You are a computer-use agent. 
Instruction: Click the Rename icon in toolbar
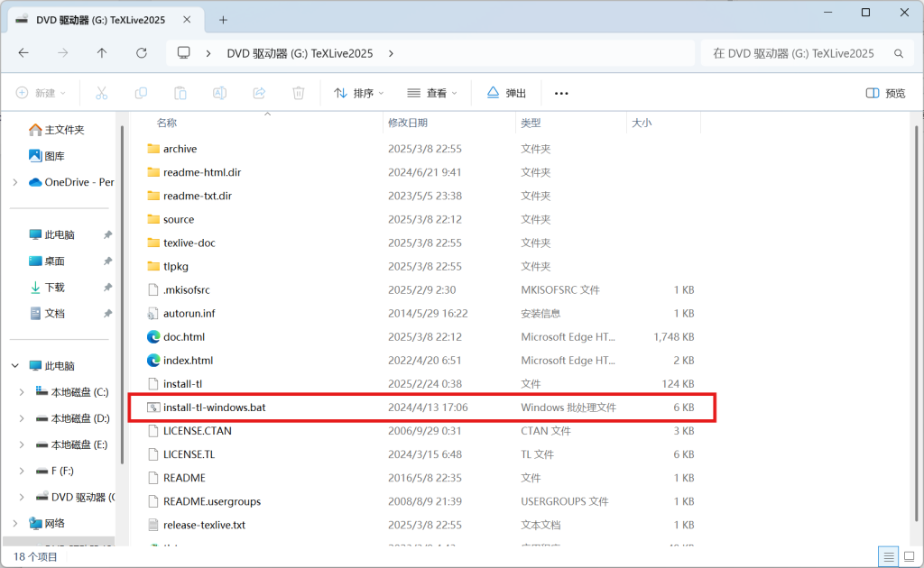[220, 93]
